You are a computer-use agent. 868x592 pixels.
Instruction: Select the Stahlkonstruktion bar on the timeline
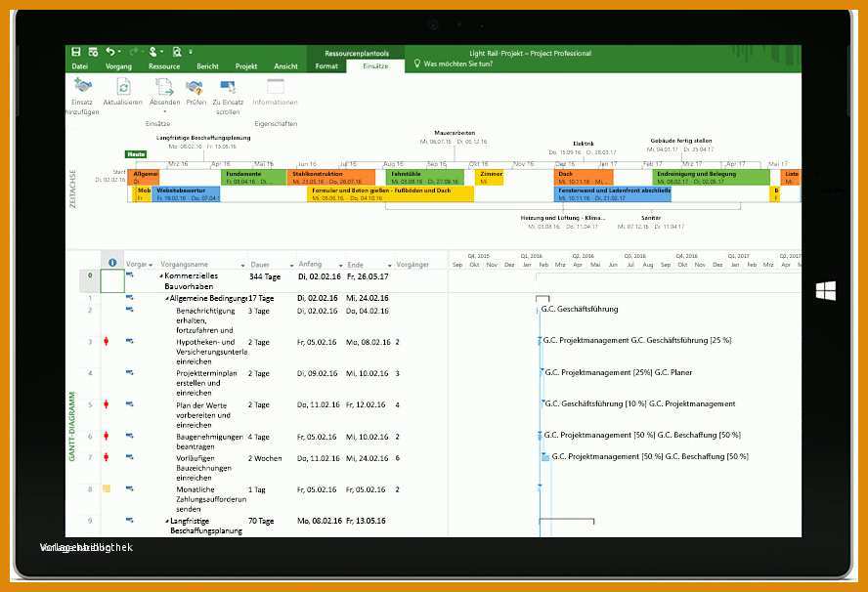(331, 178)
